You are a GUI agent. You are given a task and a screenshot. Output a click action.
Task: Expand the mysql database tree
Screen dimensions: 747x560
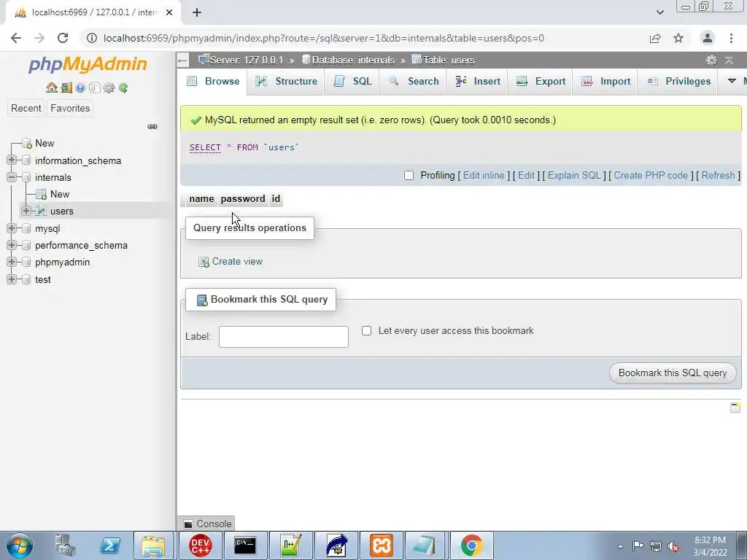point(12,228)
